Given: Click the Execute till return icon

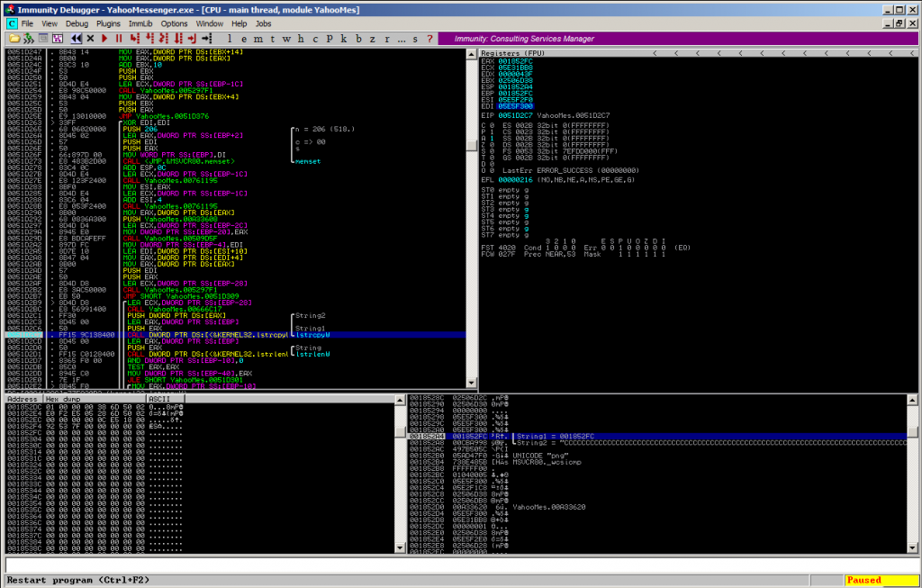Looking at the screenshot, I should pyautogui.click(x=192, y=39).
